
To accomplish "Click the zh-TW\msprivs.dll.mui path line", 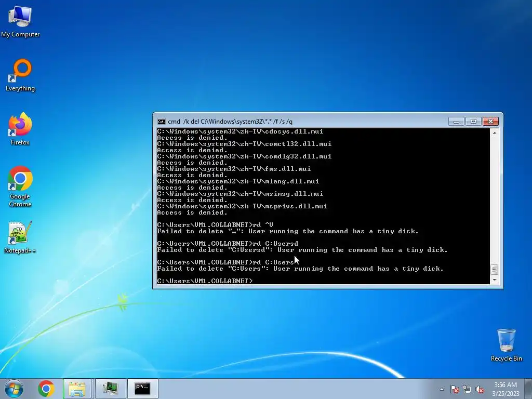I will click(x=242, y=206).
